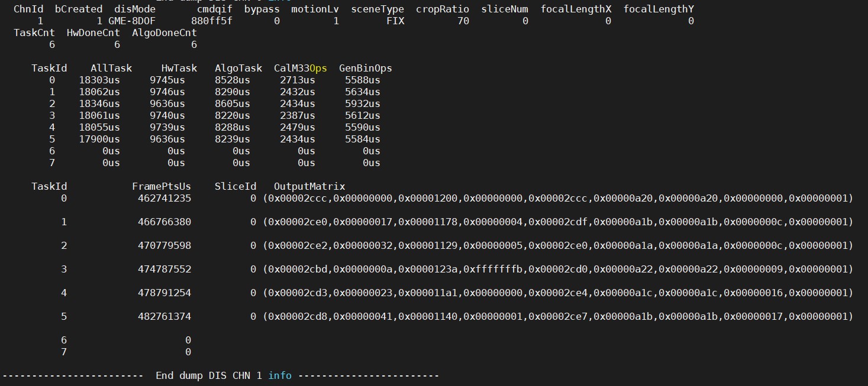
Task: Select the AlgoTask value 8605us
Action: click(232, 103)
